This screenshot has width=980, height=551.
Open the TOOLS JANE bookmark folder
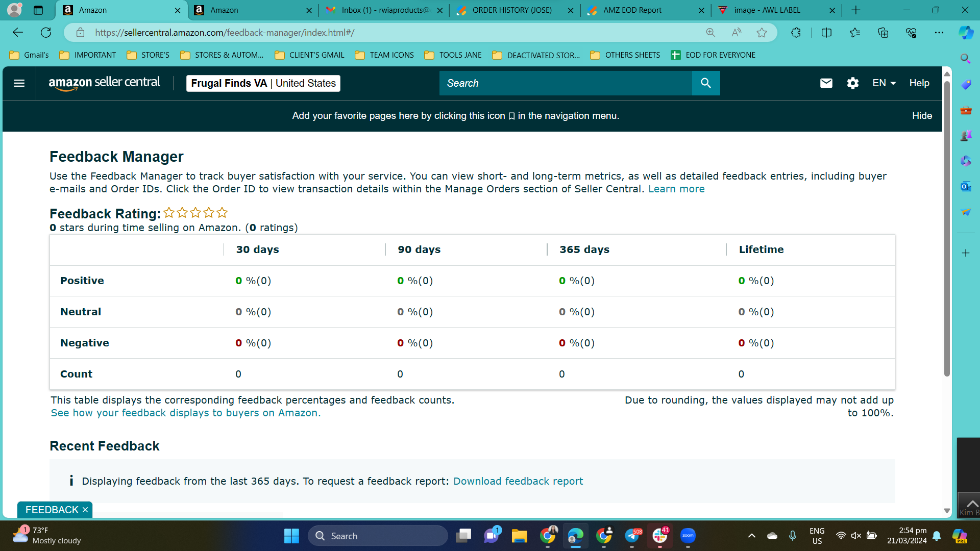pyautogui.click(x=453, y=55)
